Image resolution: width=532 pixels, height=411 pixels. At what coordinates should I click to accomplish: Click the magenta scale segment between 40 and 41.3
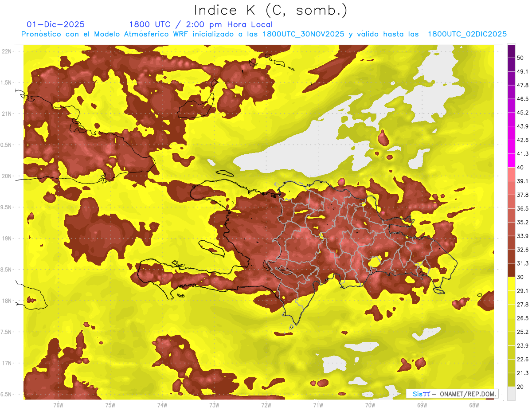click(x=511, y=160)
